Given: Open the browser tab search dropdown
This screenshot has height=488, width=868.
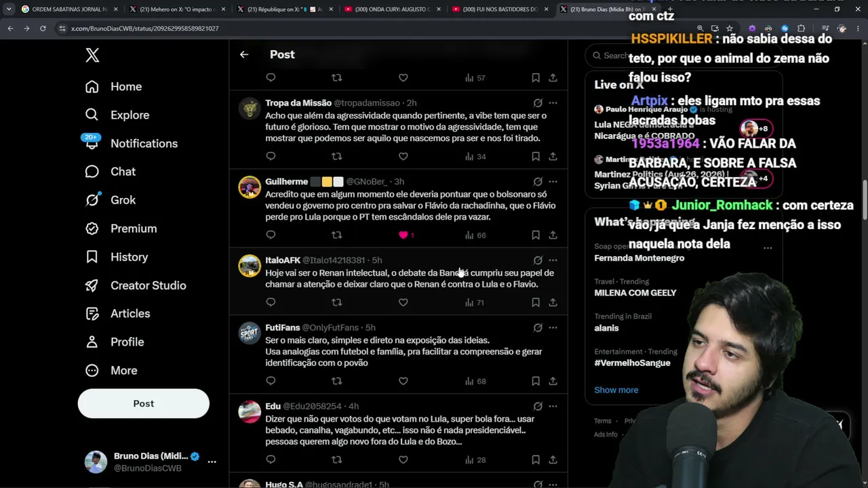Looking at the screenshot, I should [9, 9].
